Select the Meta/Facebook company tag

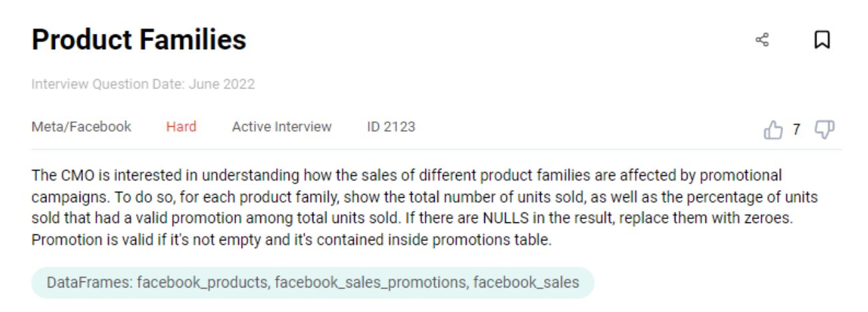point(82,127)
